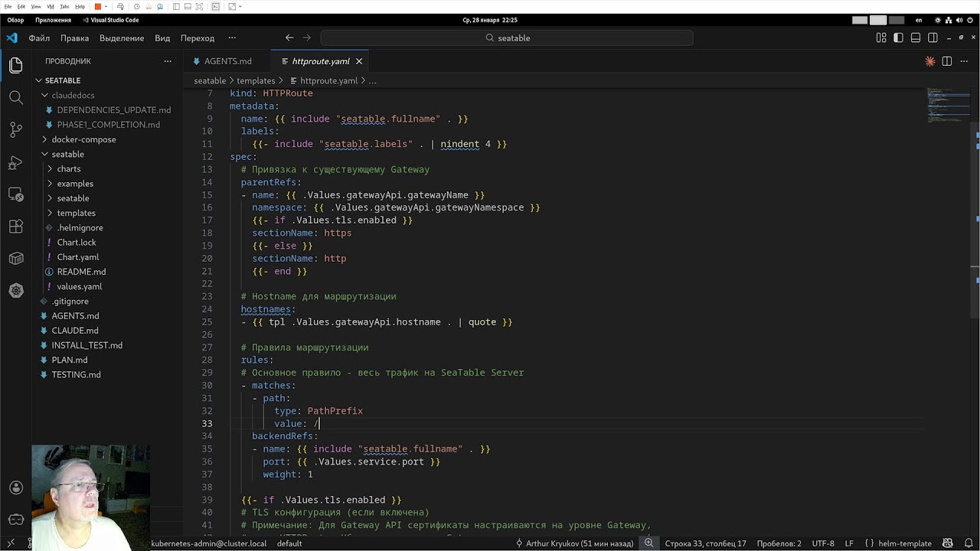The width and height of the screenshot is (980, 551).
Task: Open the Файл menu
Action: pyautogui.click(x=39, y=37)
